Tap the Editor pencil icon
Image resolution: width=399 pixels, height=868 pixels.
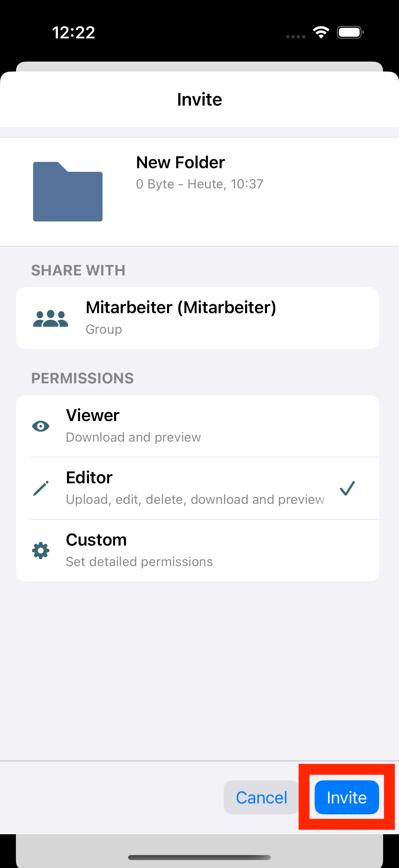(x=41, y=488)
